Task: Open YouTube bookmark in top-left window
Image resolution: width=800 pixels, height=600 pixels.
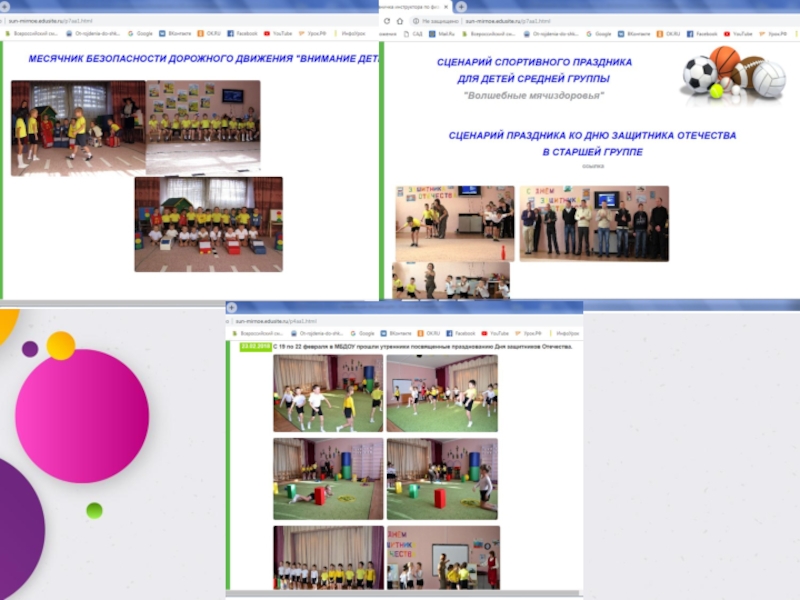Action: [x=278, y=33]
